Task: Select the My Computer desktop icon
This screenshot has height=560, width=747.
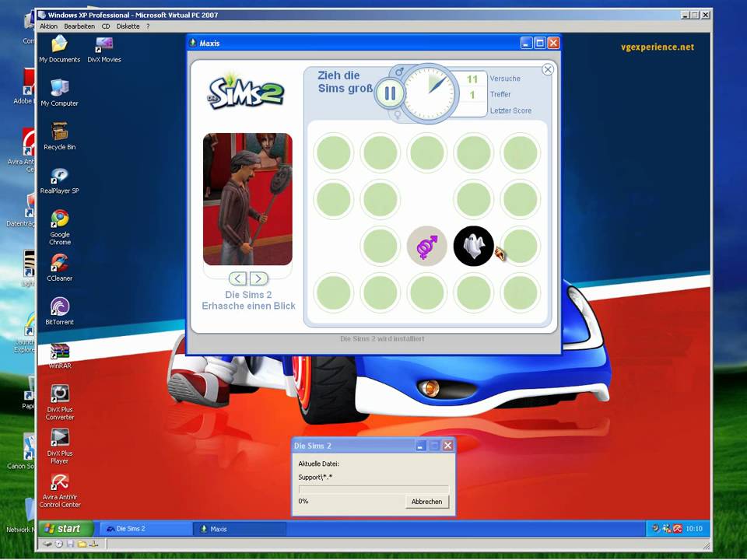Action: tap(60, 93)
